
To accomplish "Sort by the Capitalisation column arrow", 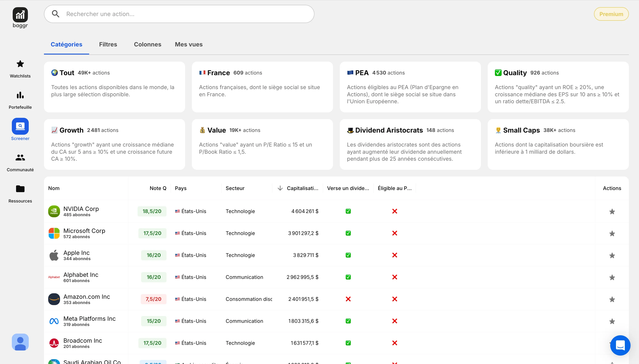I will click(x=280, y=188).
